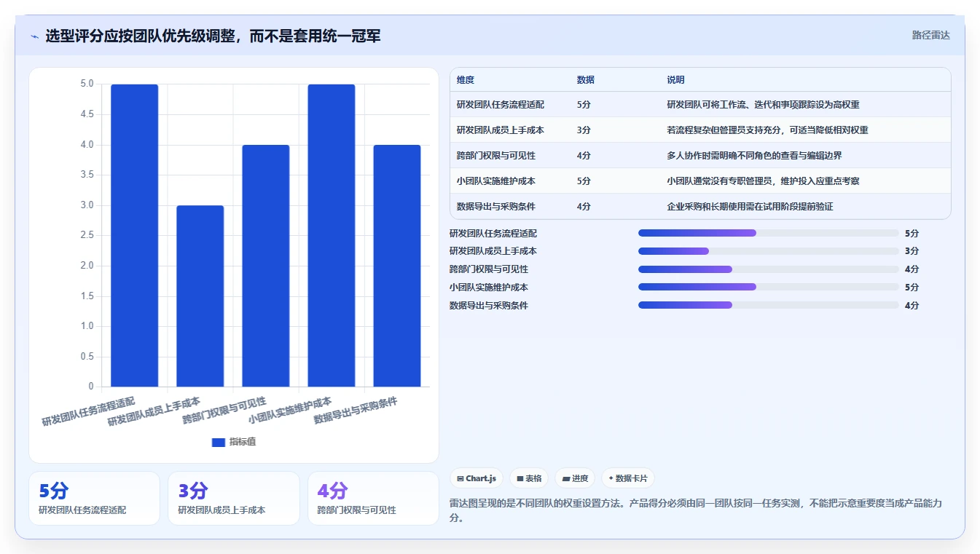This screenshot has height=554, width=980.
Task: Click the description 若流程复杂但管理员支持充分，可适当降低相对权重
Action: click(767, 130)
